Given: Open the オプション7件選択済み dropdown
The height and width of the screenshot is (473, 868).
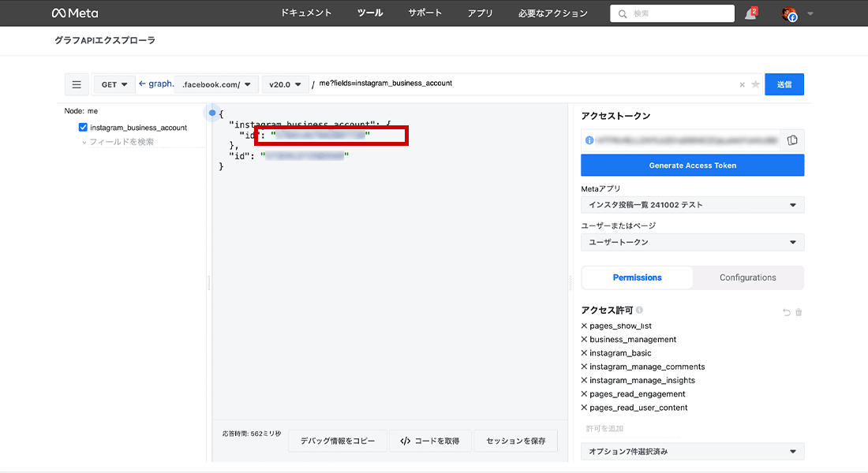Looking at the screenshot, I should point(693,452).
